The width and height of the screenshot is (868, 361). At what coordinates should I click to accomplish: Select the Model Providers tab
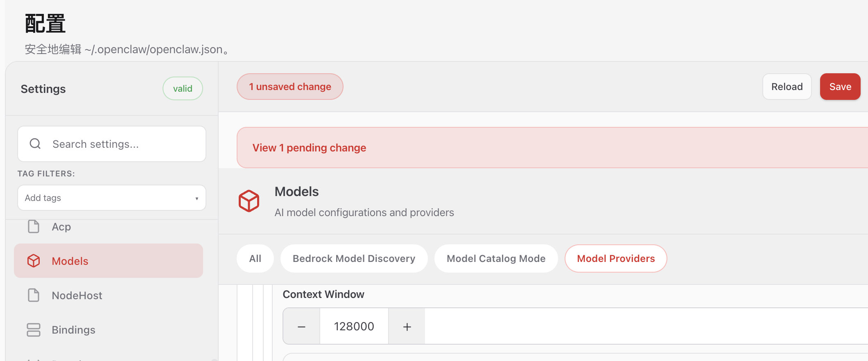coord(616,258)
